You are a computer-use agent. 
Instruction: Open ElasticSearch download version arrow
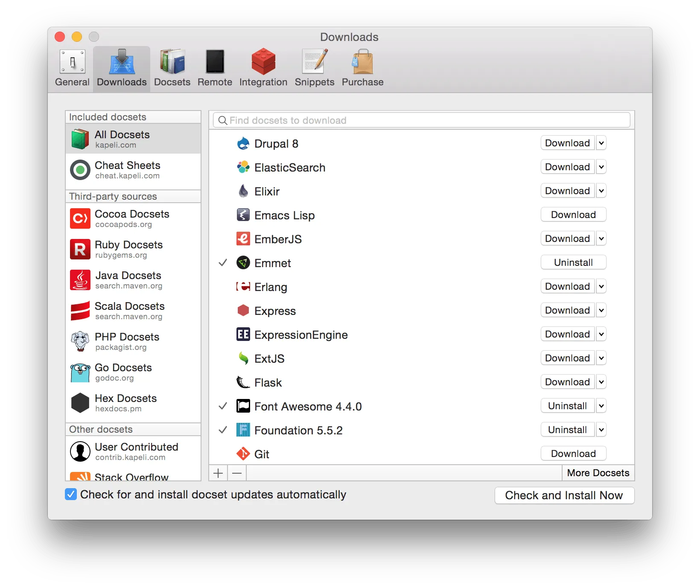point(601,167)
